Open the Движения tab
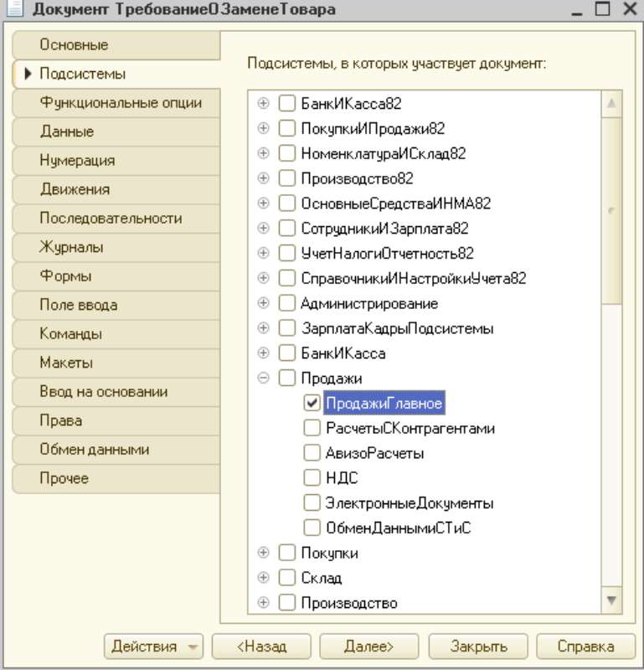The width and height of the screenshot is (644, 670). 116,189
